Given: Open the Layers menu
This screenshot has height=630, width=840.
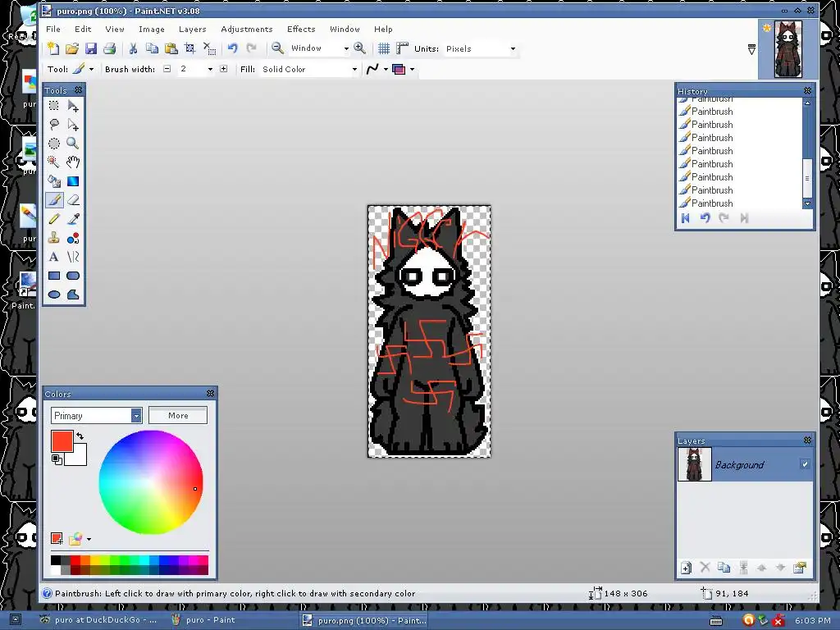Looking at the screenshot, I should point(192,29).
